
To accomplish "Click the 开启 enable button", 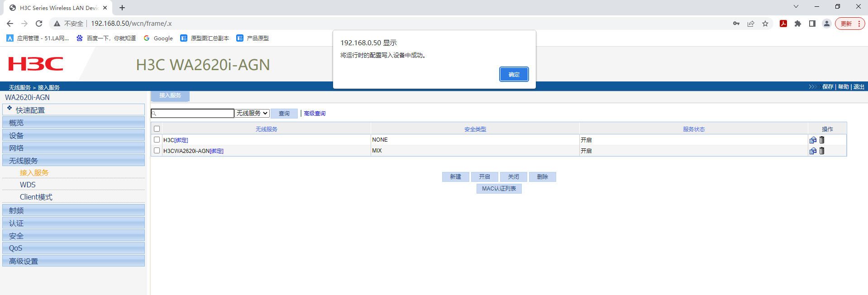I will [x=484, y=177].
